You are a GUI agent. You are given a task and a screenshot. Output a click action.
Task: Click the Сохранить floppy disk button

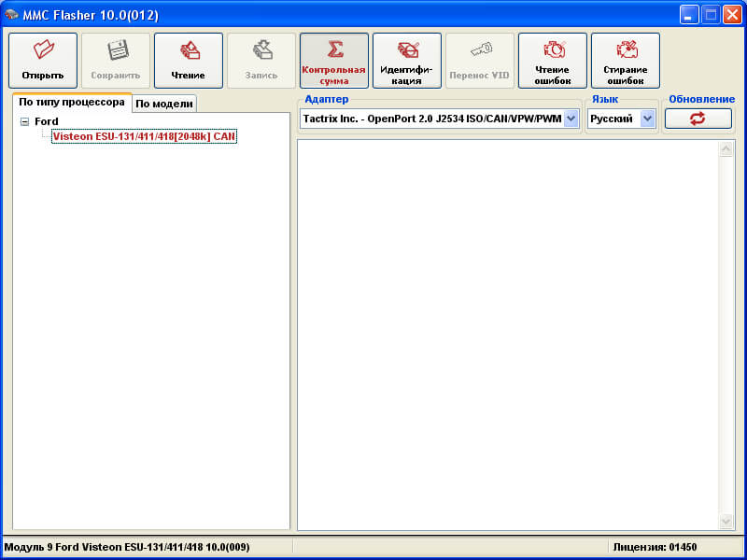116,61
